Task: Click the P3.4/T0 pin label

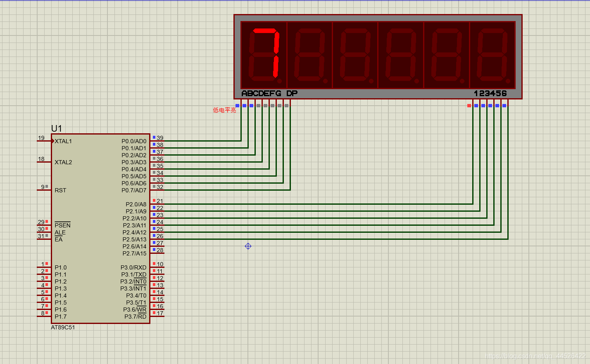Action: coord(136,295)
